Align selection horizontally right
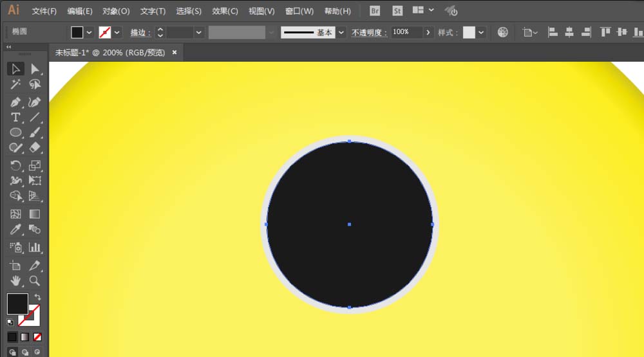 click(586, 32)
